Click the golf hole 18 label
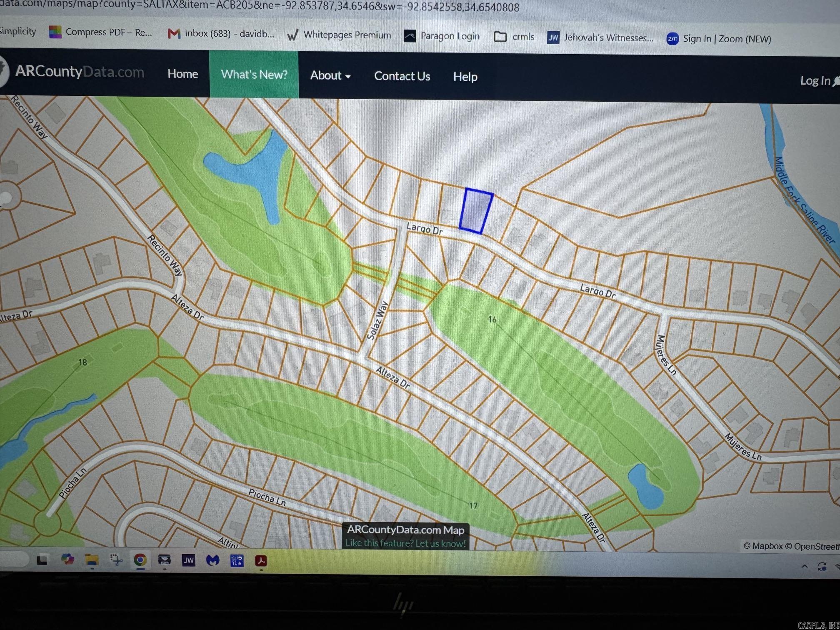This screenshot has height=630, width=840. coord(82,362)
